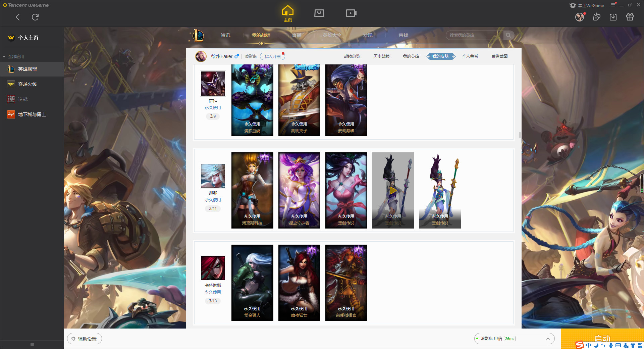Play the 玉剑传说 skin video preview
This screenshot has width=644, height=349.
(x=393, y=191)
